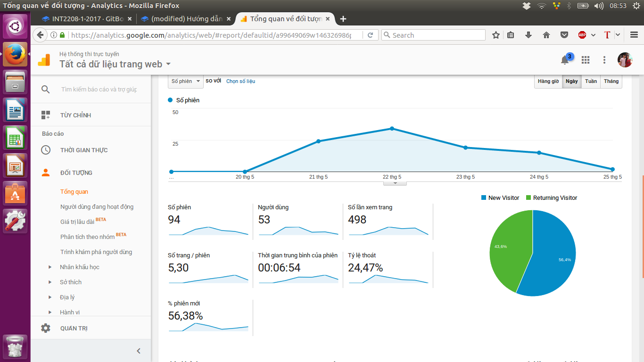
Task: Open the three-dot options menu in Analytics header
Action: coord(604,60)
